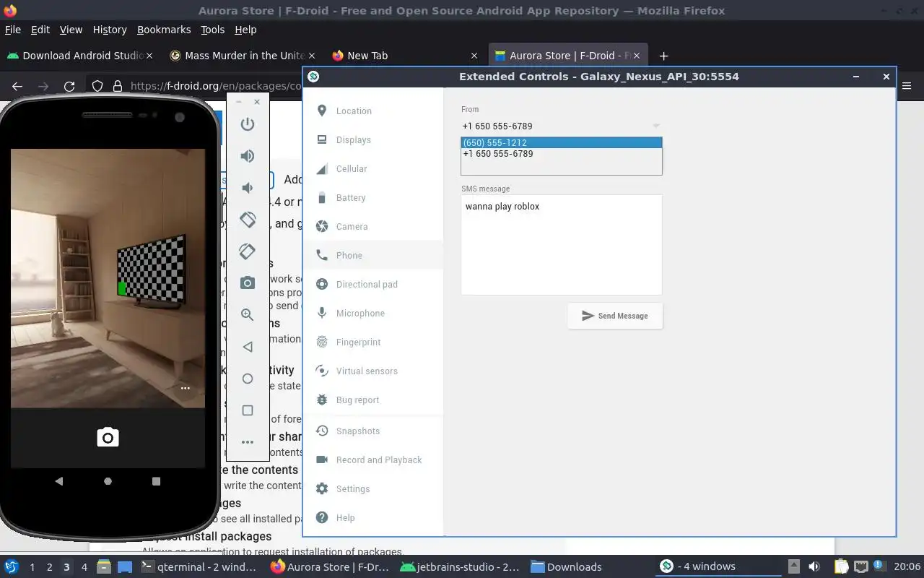Switch to Mass Murder in the Unite tab
Viewport: 924px width, 578px height.
point(242,56)
